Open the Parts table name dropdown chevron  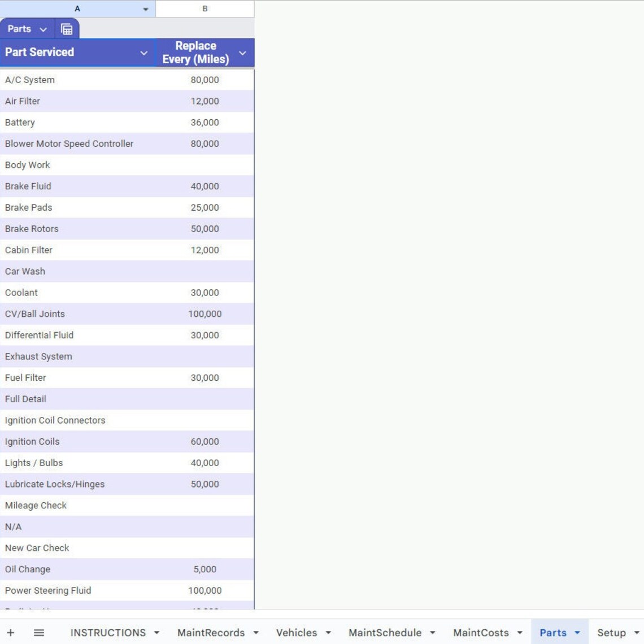point(43,29)
